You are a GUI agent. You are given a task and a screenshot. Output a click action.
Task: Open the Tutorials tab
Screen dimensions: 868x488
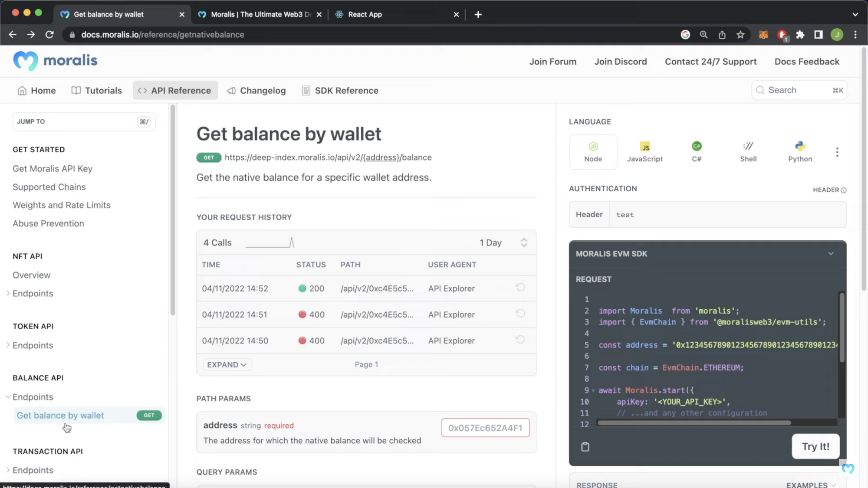click(x=97, y=90)
